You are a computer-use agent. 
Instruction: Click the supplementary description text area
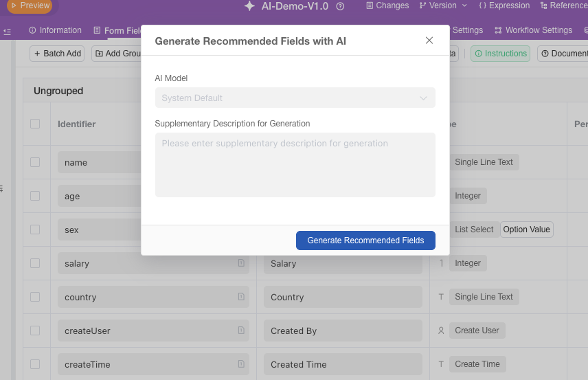(x=295, y=165)
